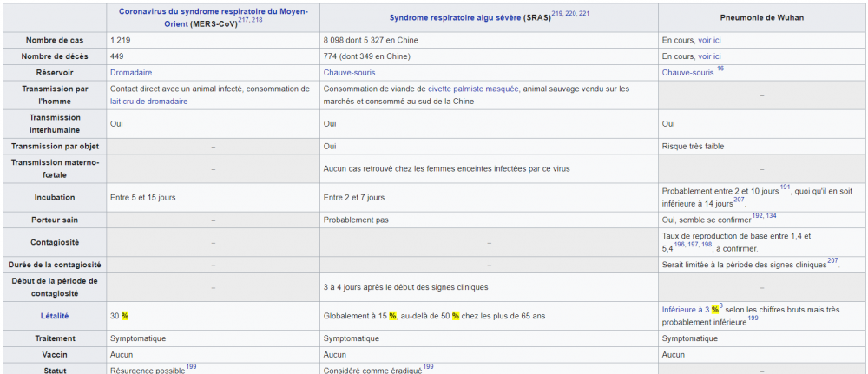Click 'voir ici' in the Nombre de cas row

pos(708,41)
